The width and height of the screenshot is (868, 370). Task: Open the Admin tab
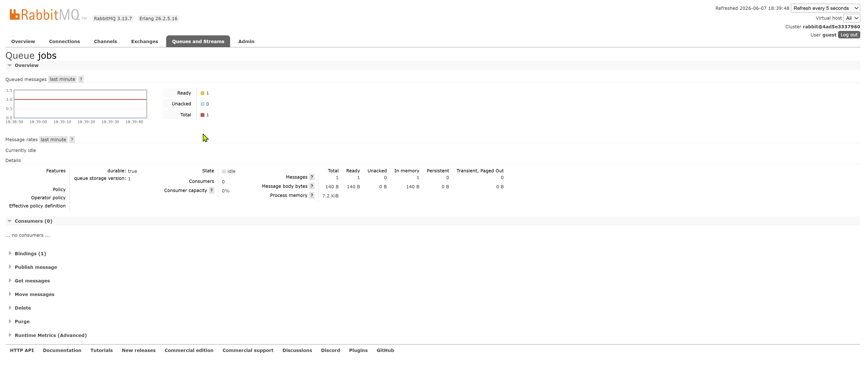[x=246, y=41]
